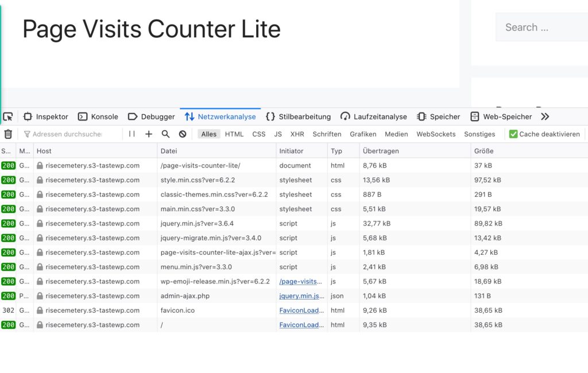The image size is (588, 373).
Task: Sort by Typ column header
Action: [343, 151]
